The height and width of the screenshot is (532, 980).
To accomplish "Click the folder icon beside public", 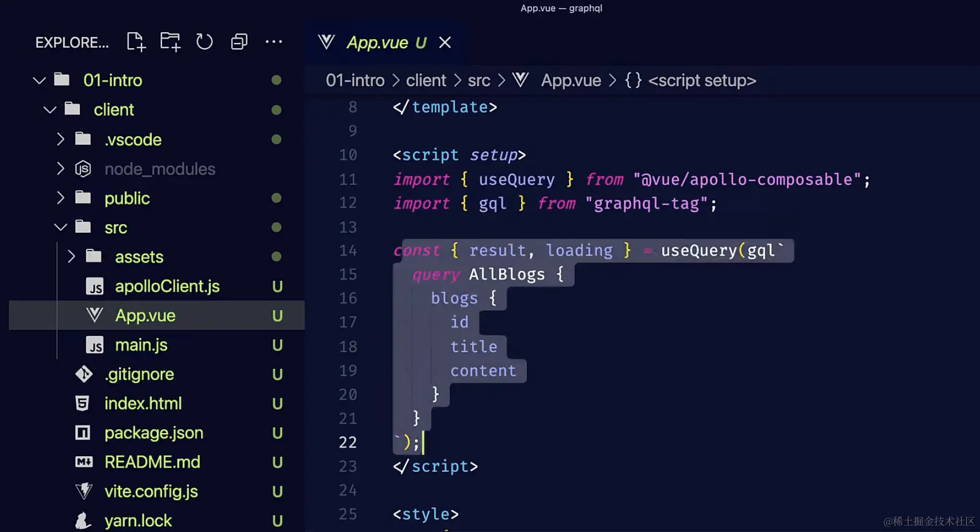I will [83, 197].
